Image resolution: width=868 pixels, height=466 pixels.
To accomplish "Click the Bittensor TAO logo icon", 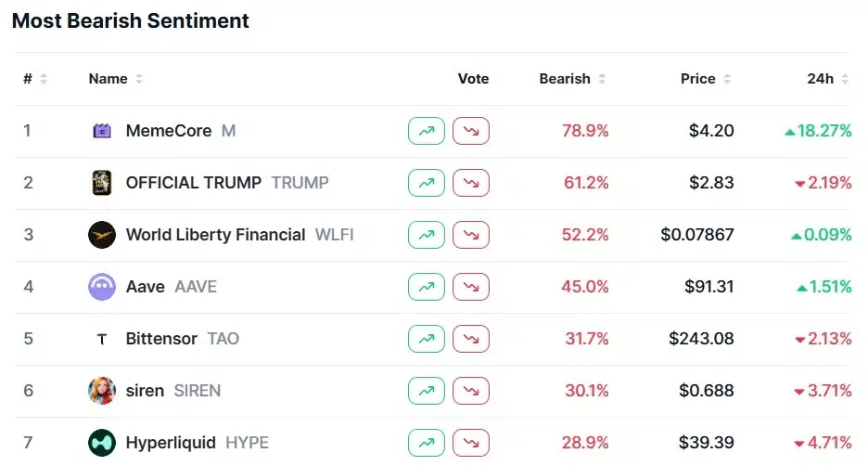I will 102,339.
